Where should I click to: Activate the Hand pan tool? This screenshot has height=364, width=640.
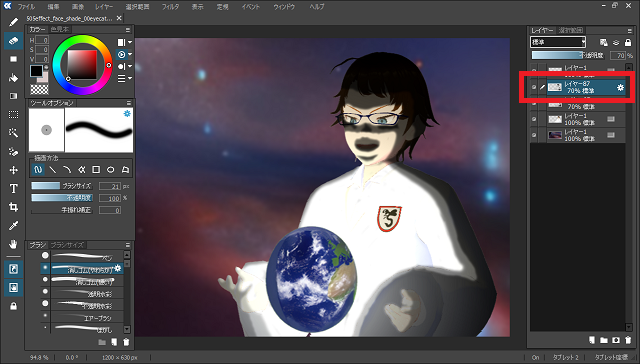(13, 244)
